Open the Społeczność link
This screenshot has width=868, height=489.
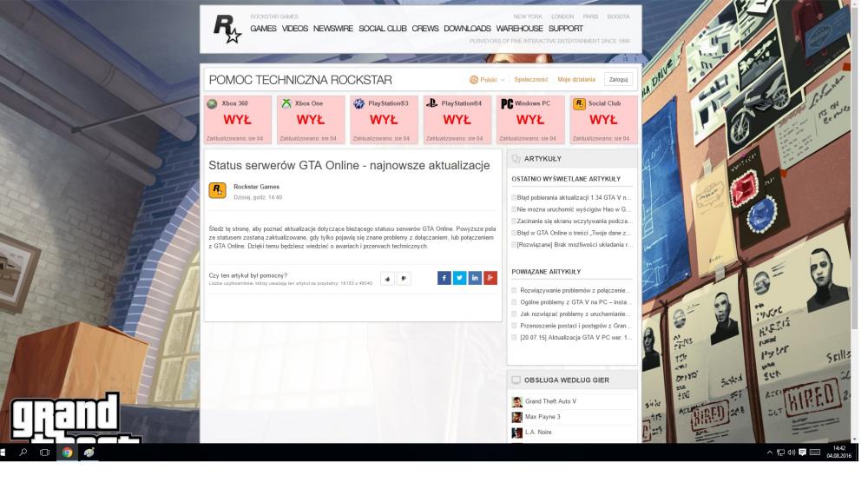[x=531, y=80]
